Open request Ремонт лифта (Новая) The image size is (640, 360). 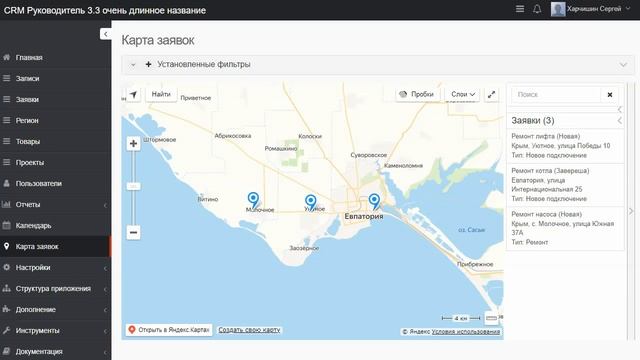[x=565, y=146]
